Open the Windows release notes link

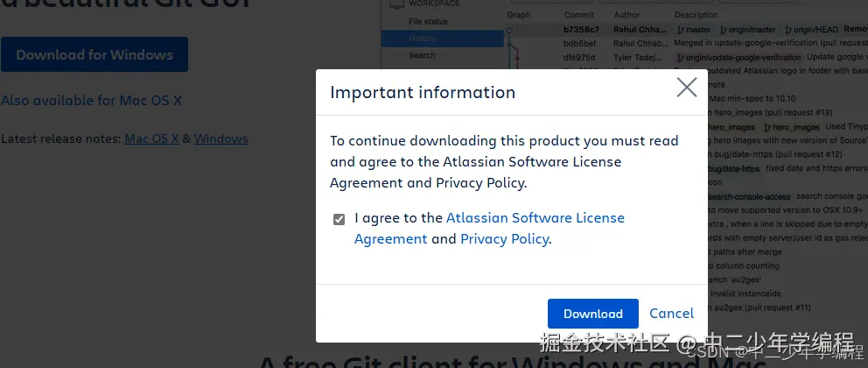tap(221, 138)
